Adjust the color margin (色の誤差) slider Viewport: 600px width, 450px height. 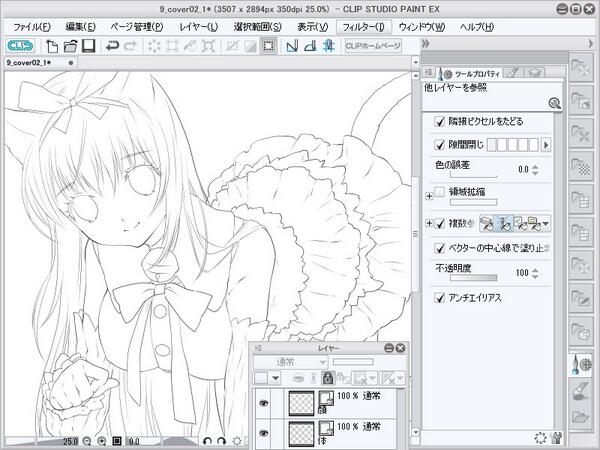(473, 175)
